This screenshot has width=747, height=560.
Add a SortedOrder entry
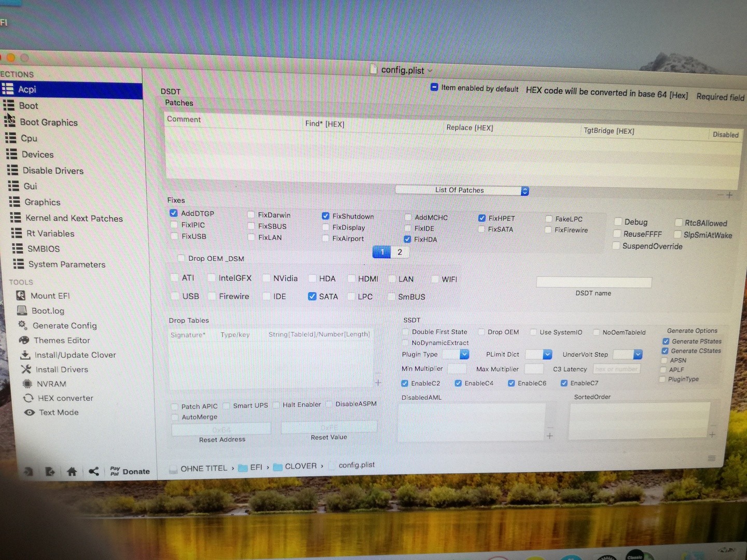click(x=712, y=435)
